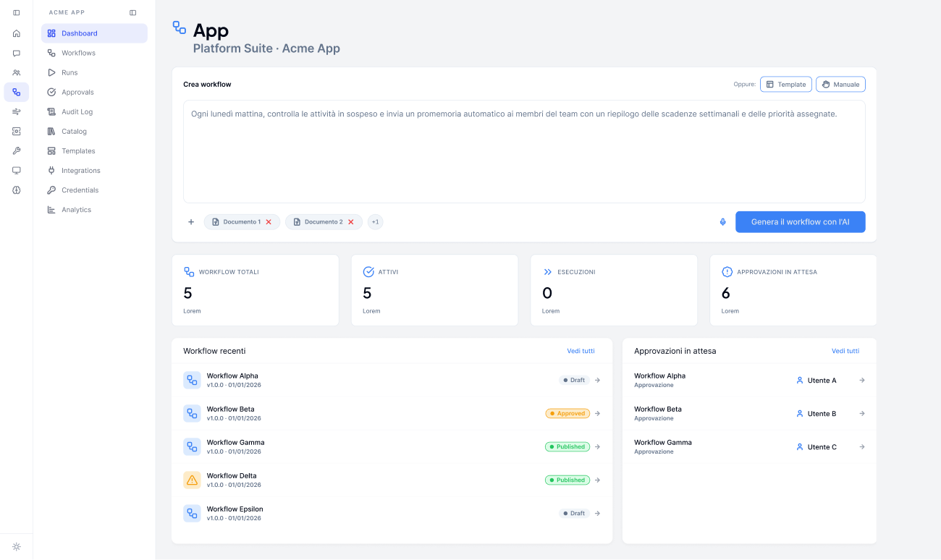Click the Esecuzioni stat card
941x560 pixels.
[614, 290]
